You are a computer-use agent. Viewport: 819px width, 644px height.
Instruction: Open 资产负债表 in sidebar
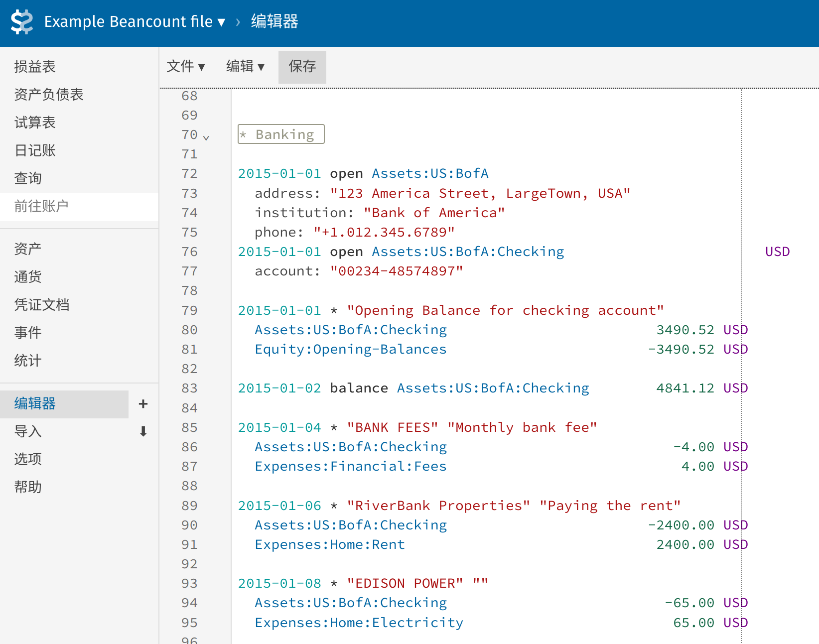(x=49, y=95)
